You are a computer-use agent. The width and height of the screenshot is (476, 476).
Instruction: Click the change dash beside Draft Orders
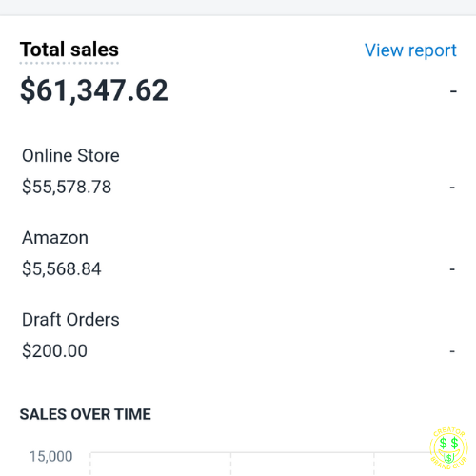(452, 351)
